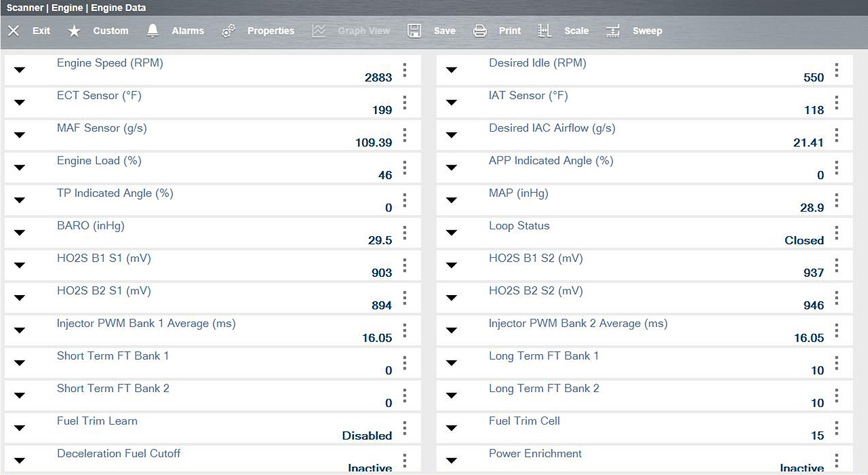Click the Print printer icon
This screenshot has height=475, width=868.
tap(479, 31)
